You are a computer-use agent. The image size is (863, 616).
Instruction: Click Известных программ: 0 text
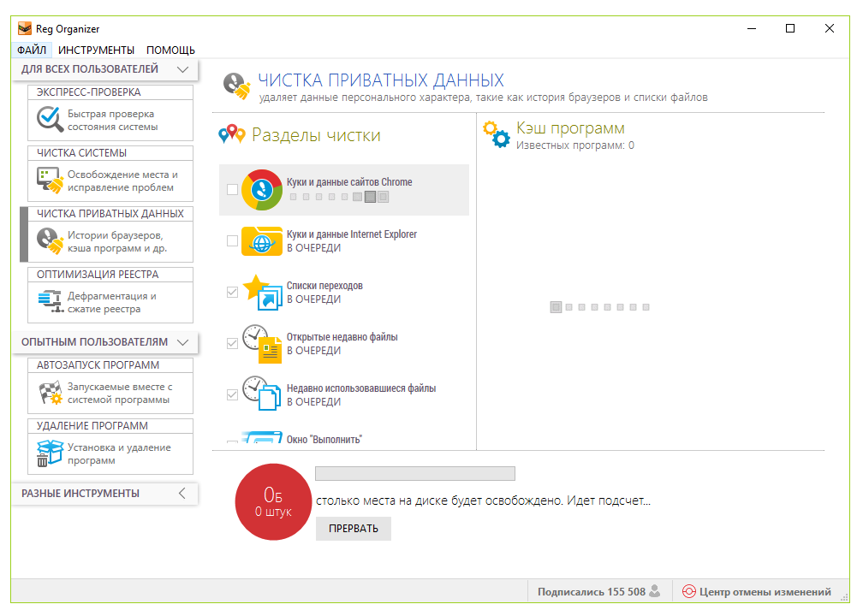tap(574, 145)
